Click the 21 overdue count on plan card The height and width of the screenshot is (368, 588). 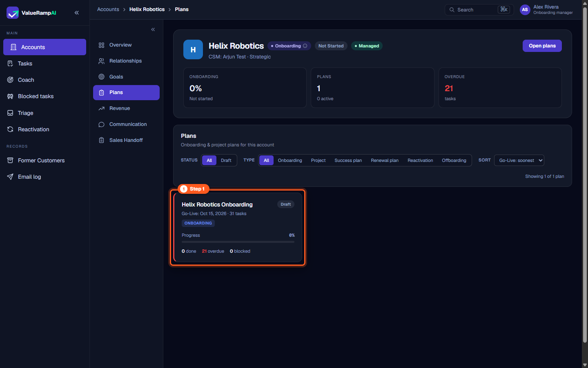(213, 251)
